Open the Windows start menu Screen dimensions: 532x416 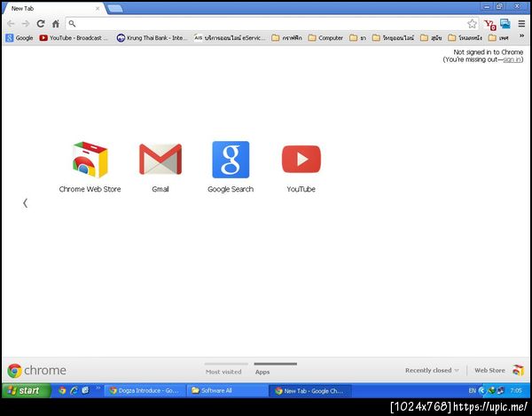[27, 390]
